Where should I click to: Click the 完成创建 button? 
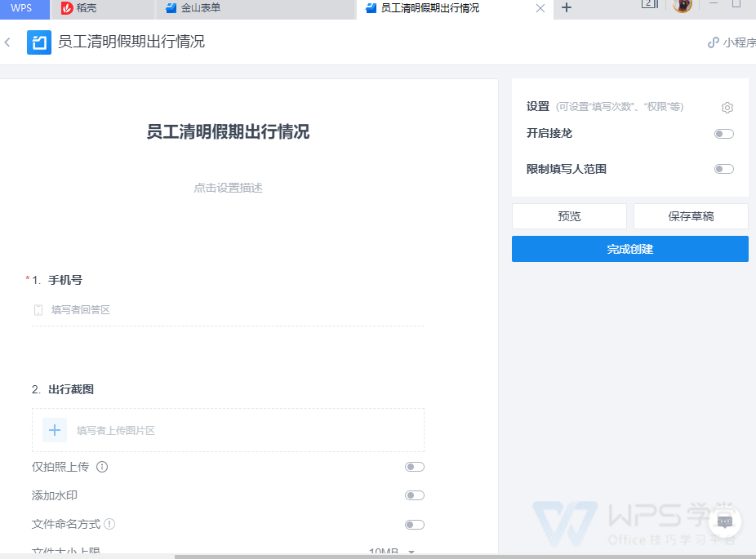[x=629, y=249]
